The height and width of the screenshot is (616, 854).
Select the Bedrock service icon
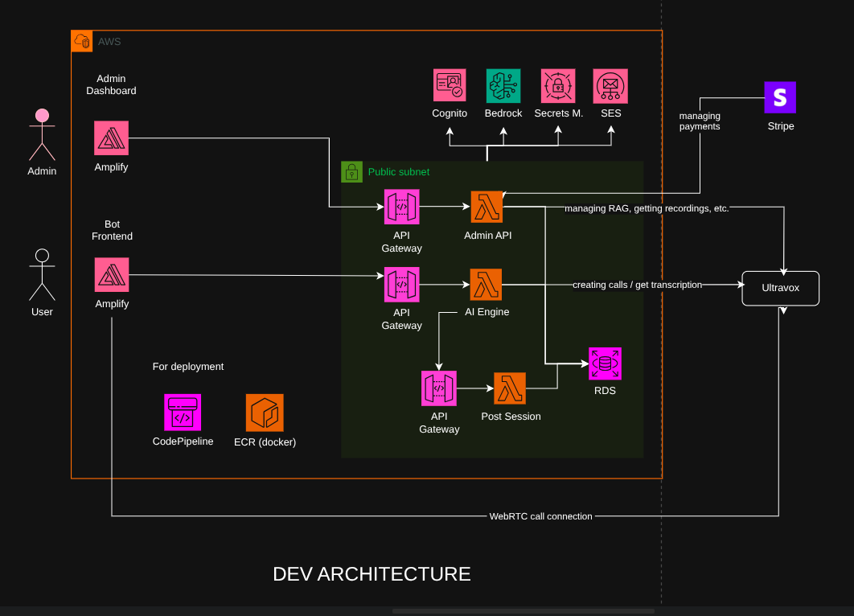(503, 84)
